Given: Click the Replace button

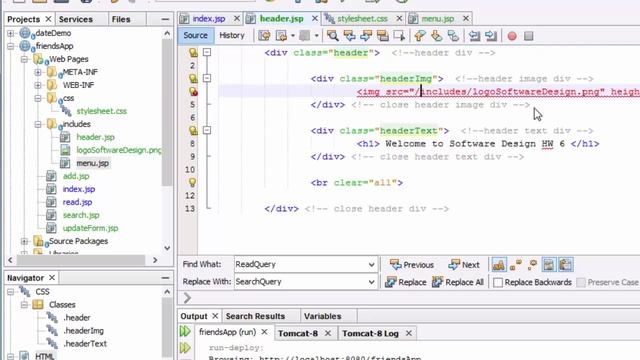Looking at the screenshot, I should point(405,282).
